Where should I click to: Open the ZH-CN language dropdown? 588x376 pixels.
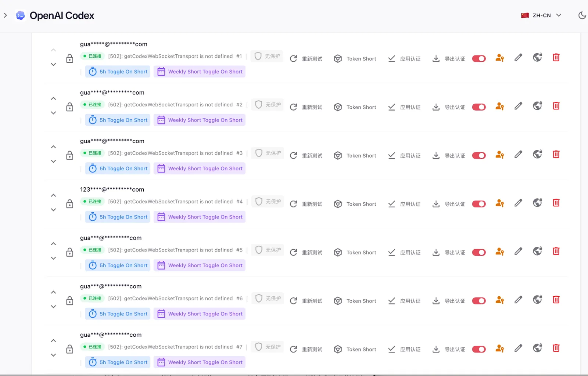point(541,15)
